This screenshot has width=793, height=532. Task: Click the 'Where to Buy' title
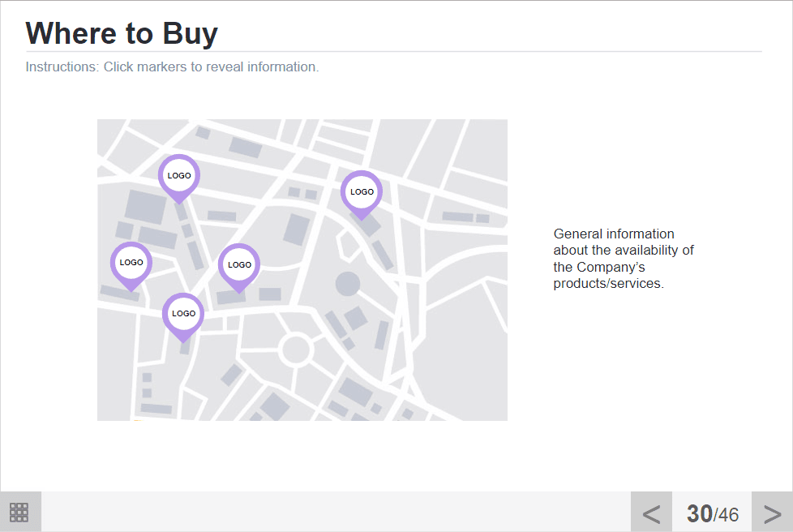coord(122,33)
